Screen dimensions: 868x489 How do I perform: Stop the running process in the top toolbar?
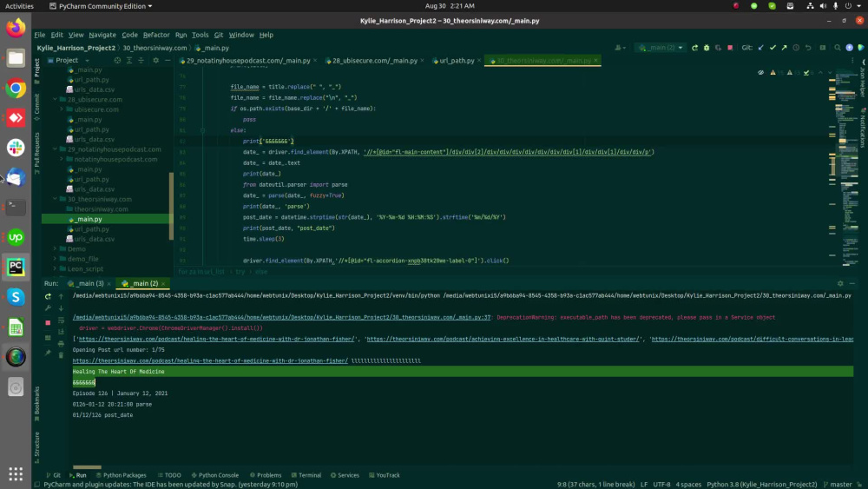tap(730, 48)
